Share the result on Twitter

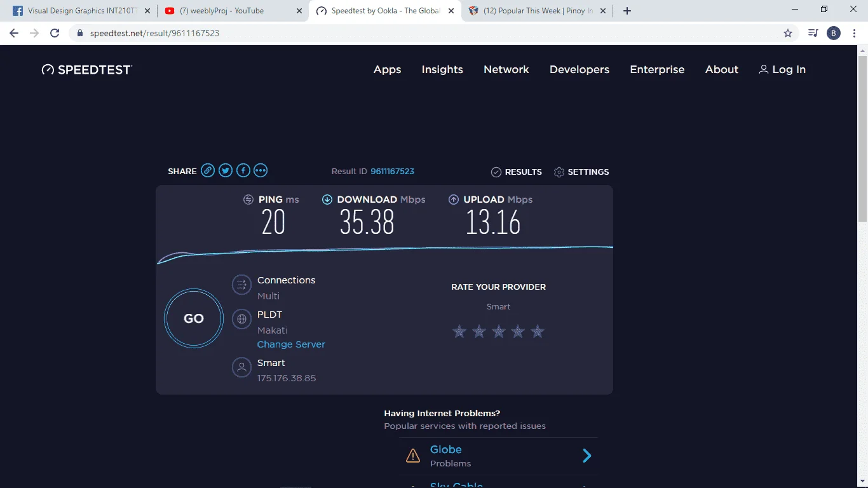coord(226,170)
